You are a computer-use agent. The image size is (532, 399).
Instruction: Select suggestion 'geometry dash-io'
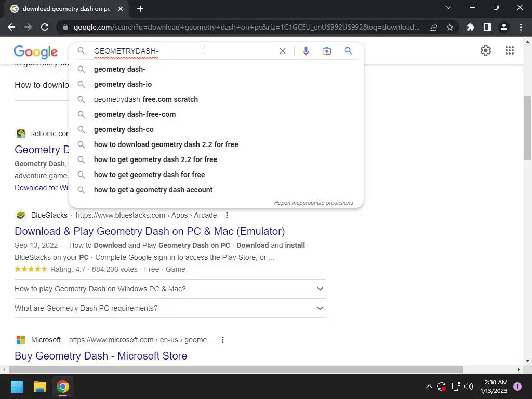click(216, 84)
